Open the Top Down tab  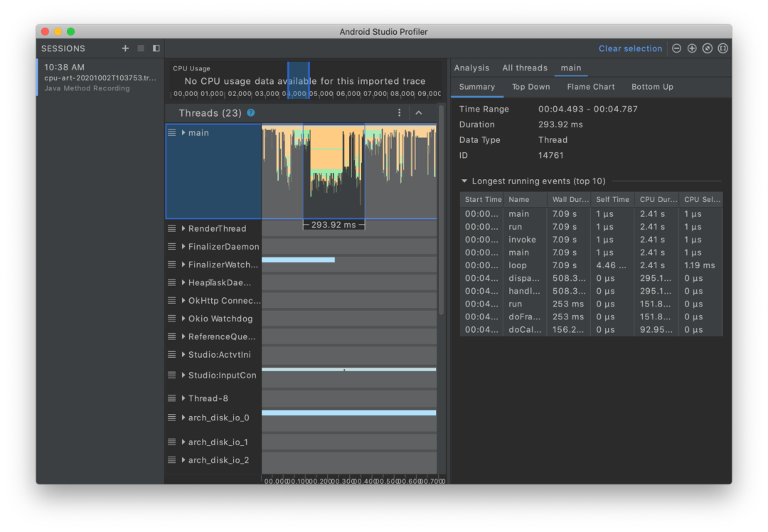coord(530,87)
